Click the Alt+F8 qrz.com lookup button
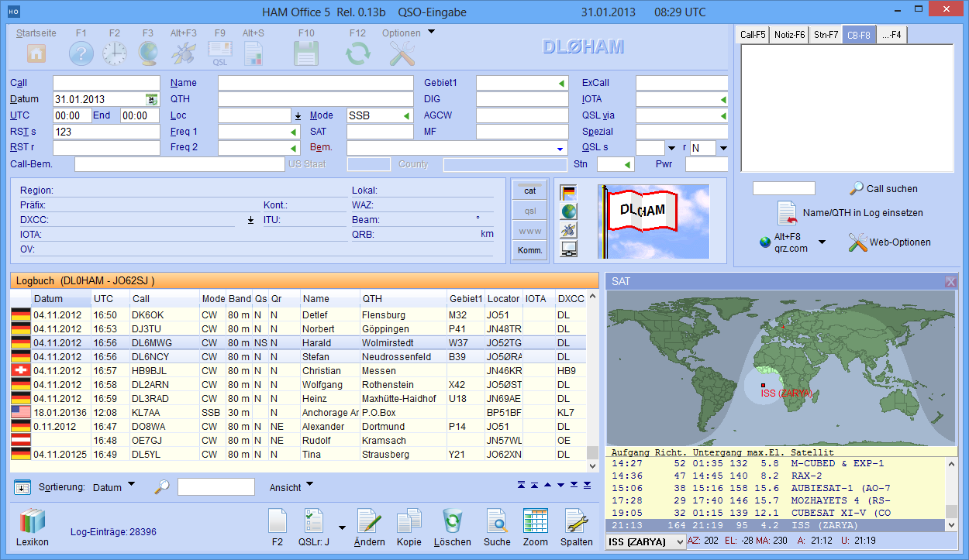The width and height of the screenshot is (969, 560). (x=785, y=242)
